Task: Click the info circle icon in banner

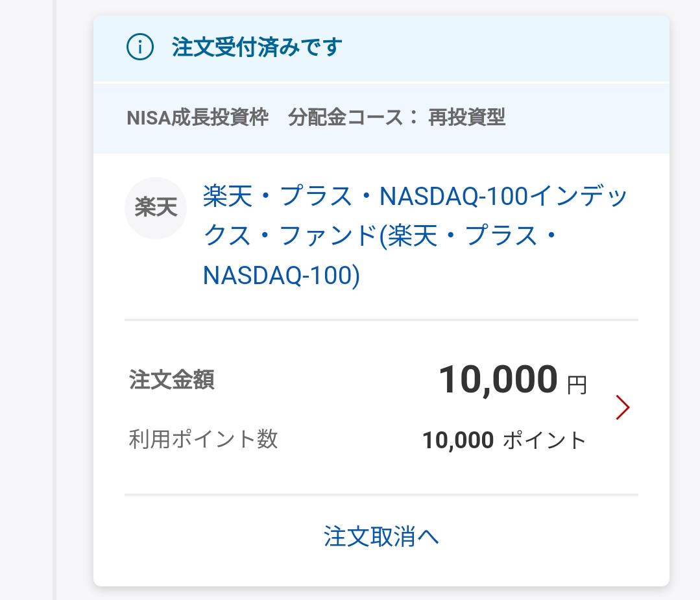Action: pos(140,47)
